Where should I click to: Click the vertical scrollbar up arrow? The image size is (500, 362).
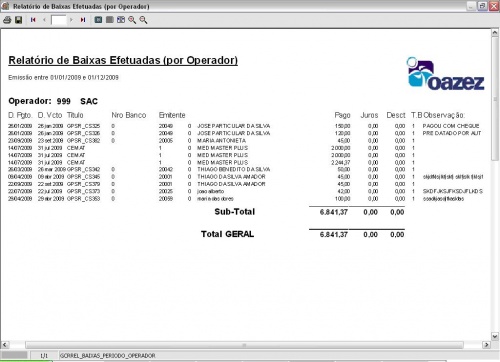[495, 33]
